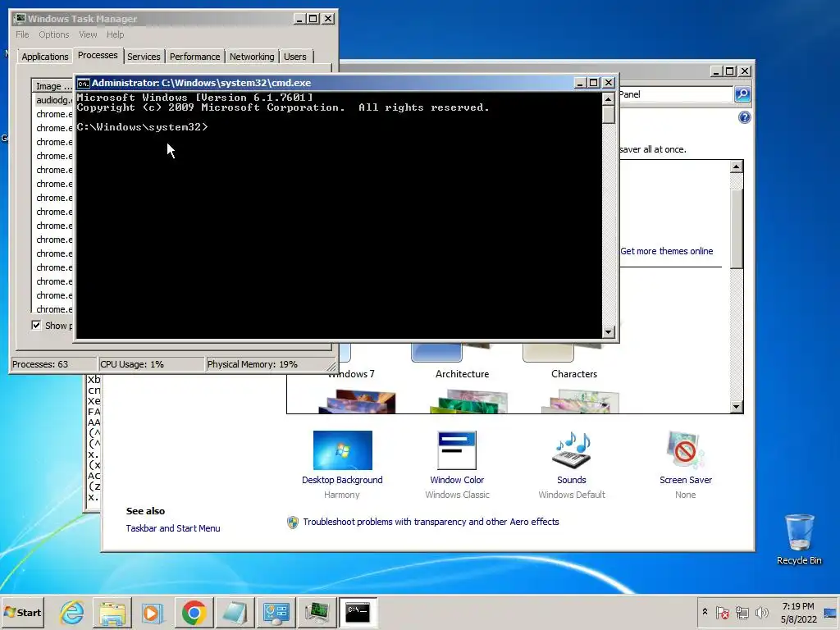Switch to Google Chrome in taskbar
The image size is (840, 630).
click(194, 612)
